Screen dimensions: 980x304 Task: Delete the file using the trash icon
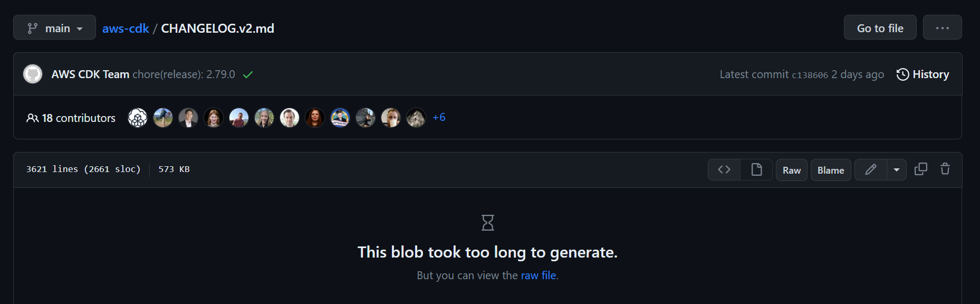point(945,169)
